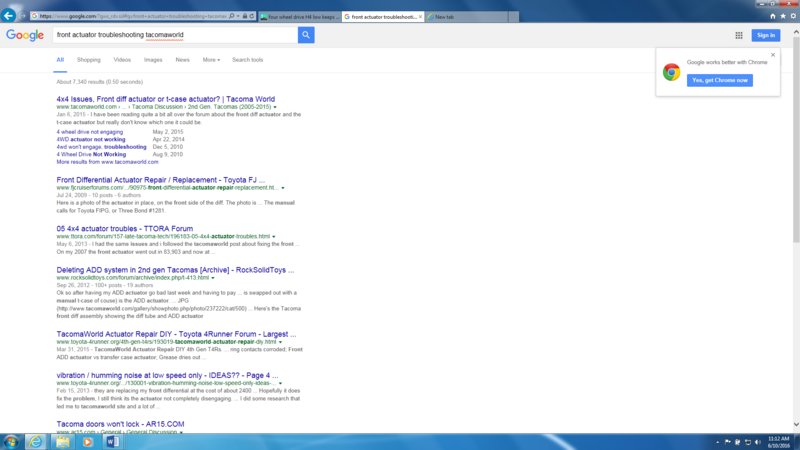Click the volume speaker tray icon

(758, 442)
